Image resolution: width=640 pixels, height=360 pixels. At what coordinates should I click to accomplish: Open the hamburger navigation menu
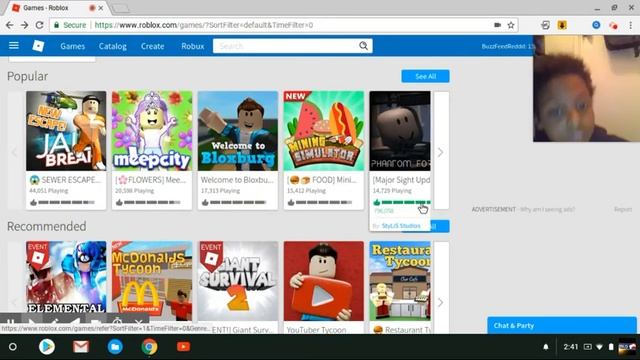[x=14, y=45]
